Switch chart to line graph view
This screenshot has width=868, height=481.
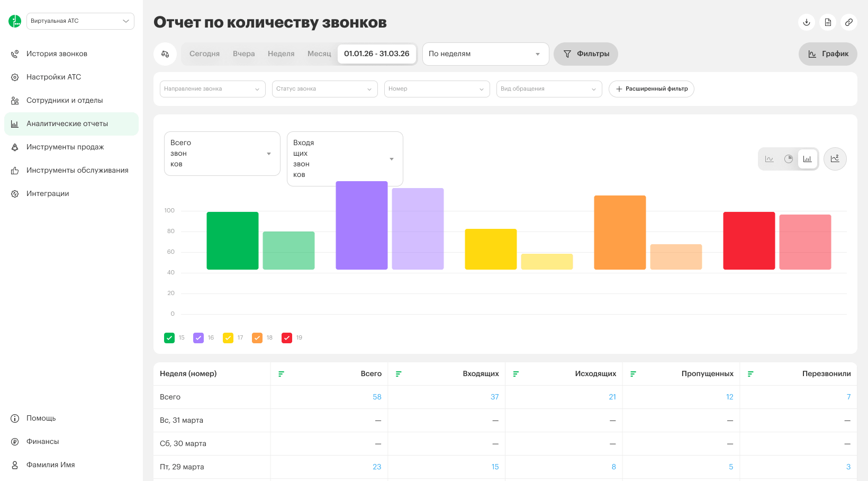pos(770,159)
